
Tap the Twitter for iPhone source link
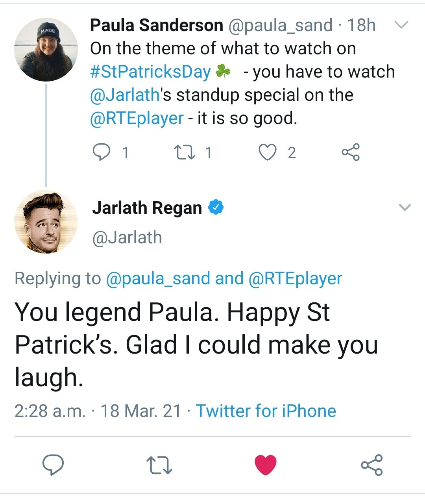coord(266,411)
